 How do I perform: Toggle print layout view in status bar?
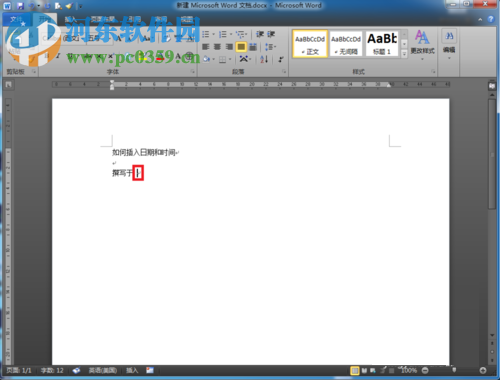click(355, 370)
